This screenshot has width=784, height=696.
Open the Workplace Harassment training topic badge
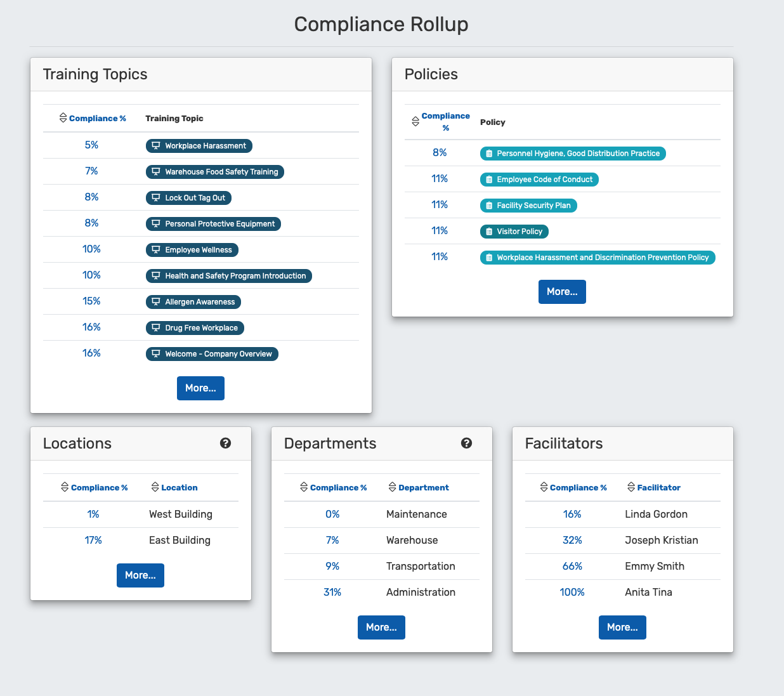(199, 146)
